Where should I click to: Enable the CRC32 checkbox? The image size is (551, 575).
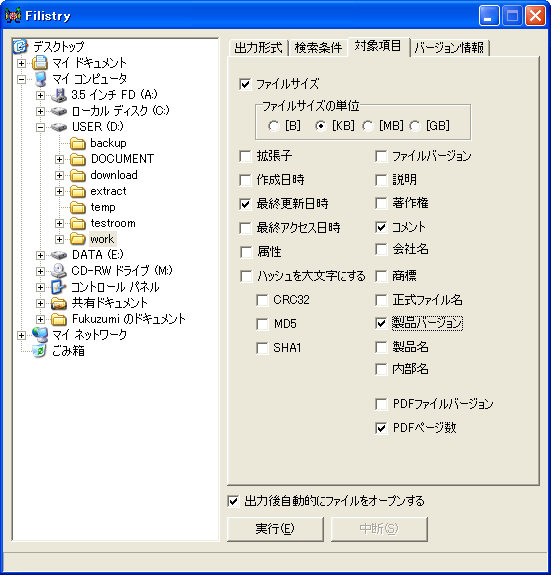[262, 300]
